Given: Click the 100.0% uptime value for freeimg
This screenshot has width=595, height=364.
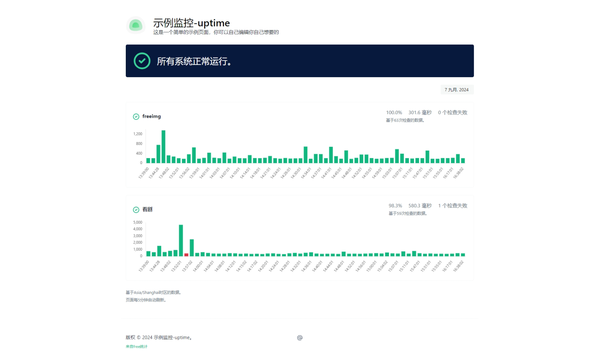Looking at the screenshot, I should point(394,112).
